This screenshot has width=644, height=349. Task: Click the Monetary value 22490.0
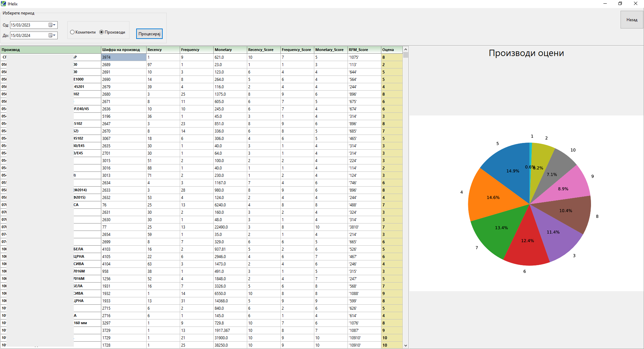pyautogui.click(x=230, y=227)
